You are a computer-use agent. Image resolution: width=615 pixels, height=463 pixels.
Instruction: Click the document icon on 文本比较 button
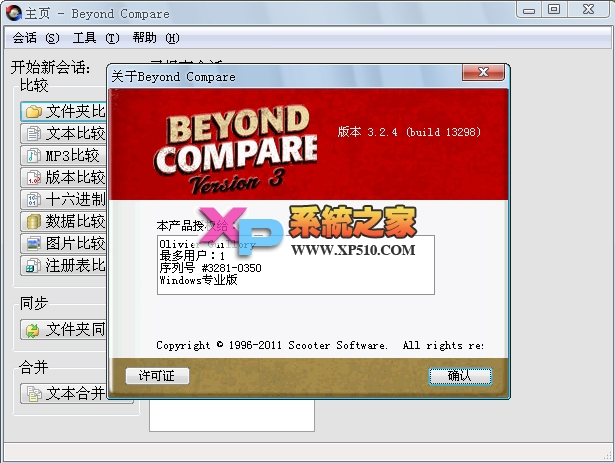[34, 134]
